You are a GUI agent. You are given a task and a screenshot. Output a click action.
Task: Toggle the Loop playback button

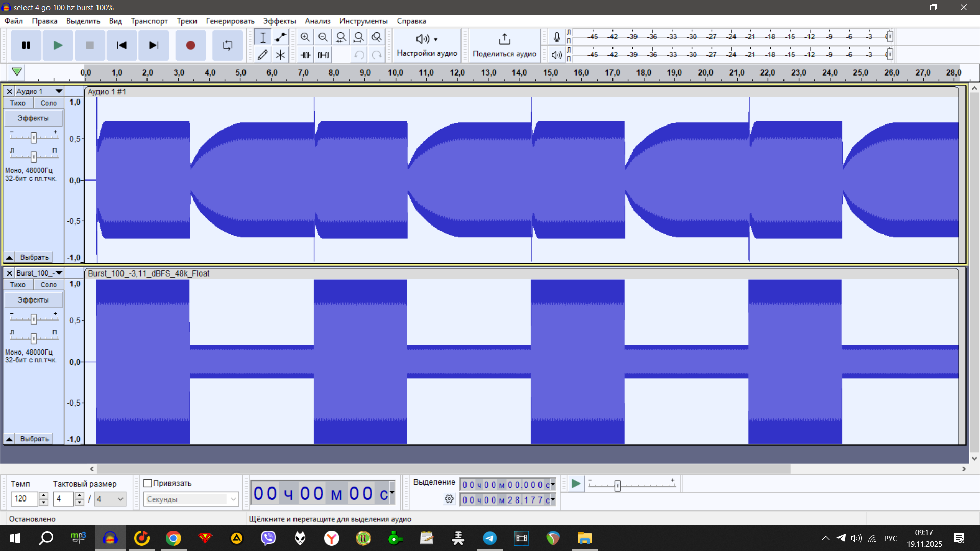tap(228, 45)
